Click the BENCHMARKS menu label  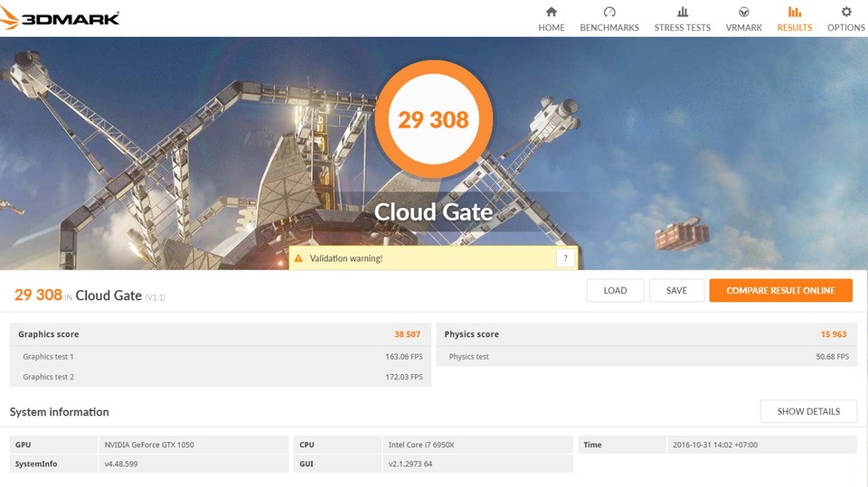609,28
